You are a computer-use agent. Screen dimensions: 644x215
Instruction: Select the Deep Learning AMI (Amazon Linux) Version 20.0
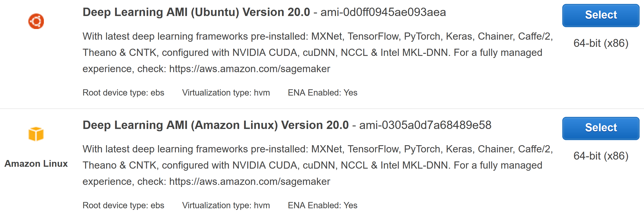(x=601, y=128)
